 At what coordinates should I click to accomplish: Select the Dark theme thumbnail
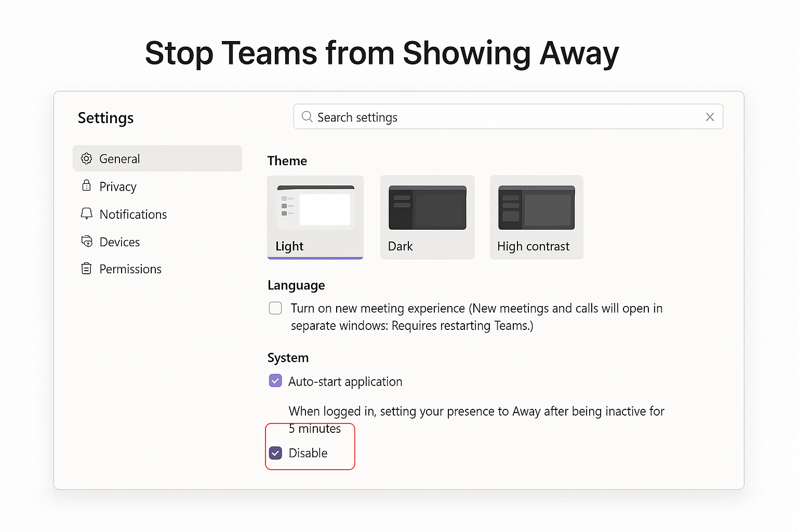[x=427, y=217]
